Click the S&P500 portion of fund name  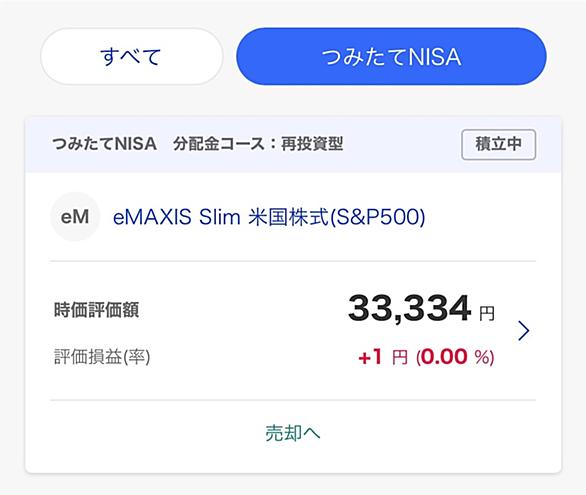pyautogui.click(x=378, y=217)
